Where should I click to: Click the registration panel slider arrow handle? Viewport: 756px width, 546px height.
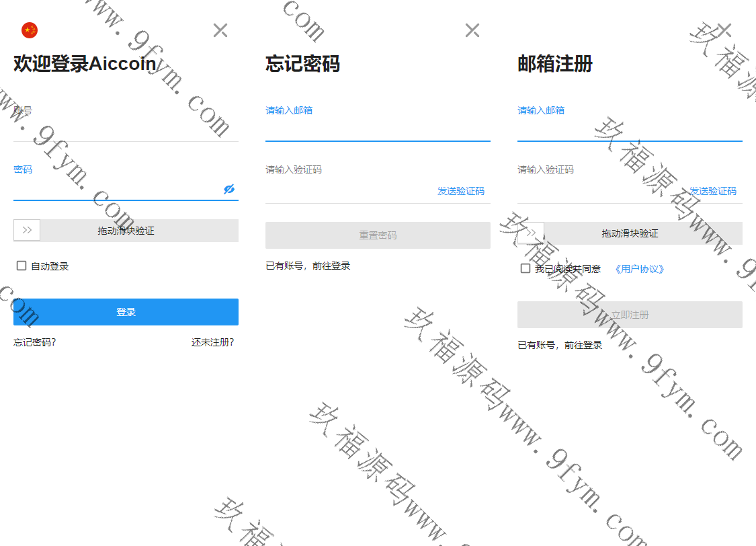531,233
